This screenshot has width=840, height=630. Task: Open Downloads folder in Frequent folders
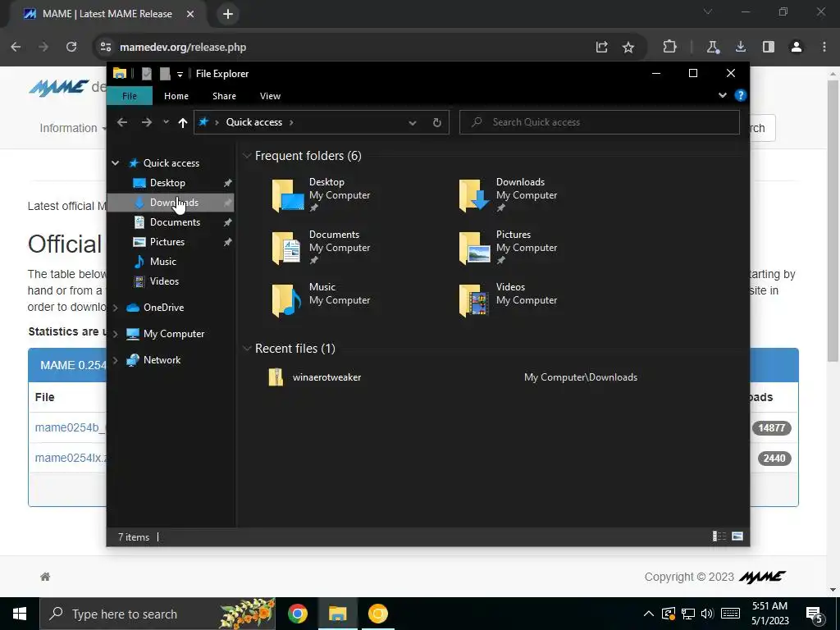click(509, 194)
